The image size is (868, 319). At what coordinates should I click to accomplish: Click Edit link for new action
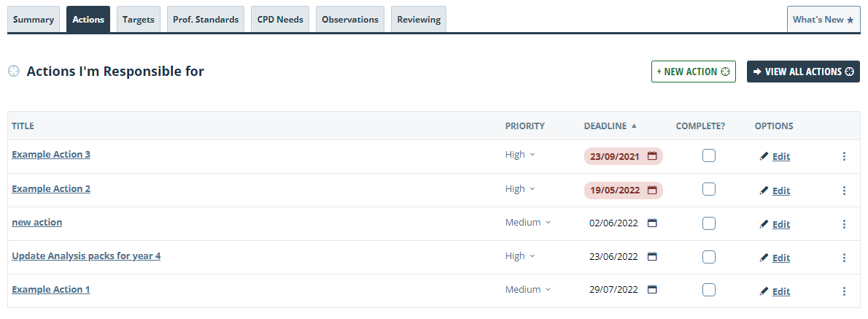[781, 224]
